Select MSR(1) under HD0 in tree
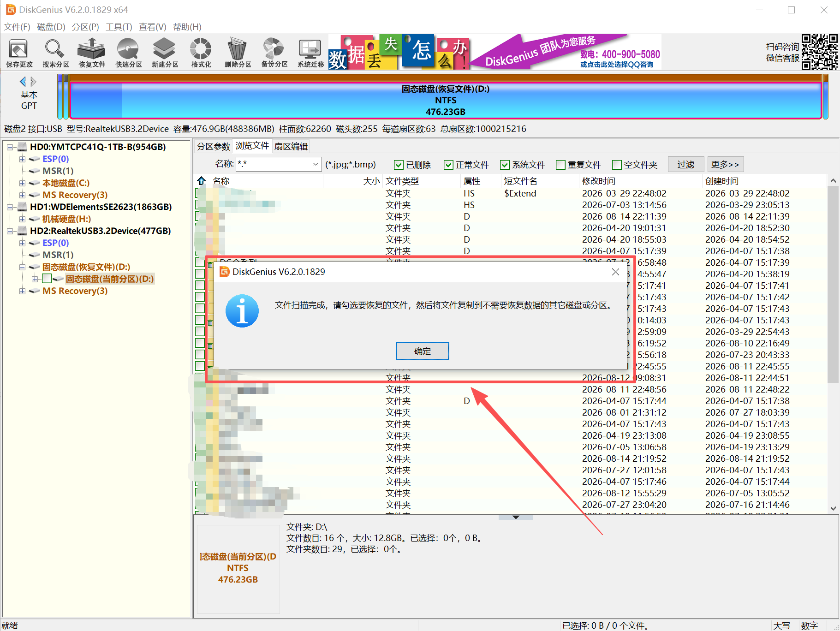The width and height of the screenshot is (840, 631). pos(58,171)
